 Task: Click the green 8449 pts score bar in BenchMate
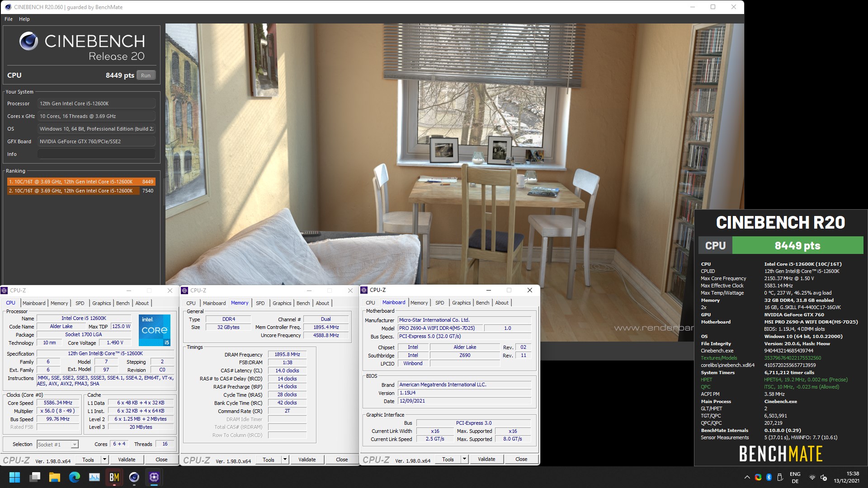point(797,245)
